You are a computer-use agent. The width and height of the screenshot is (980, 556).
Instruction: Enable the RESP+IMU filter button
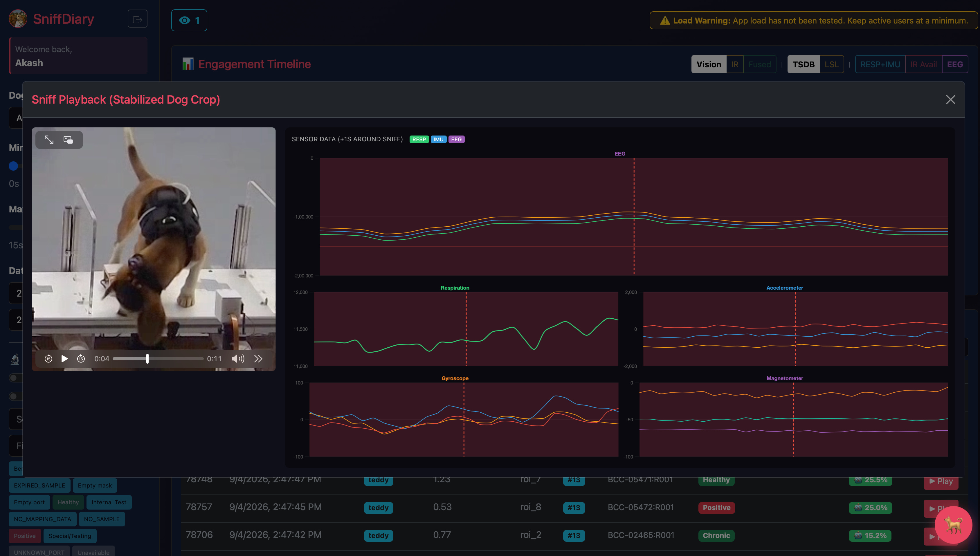pos(880,64)
